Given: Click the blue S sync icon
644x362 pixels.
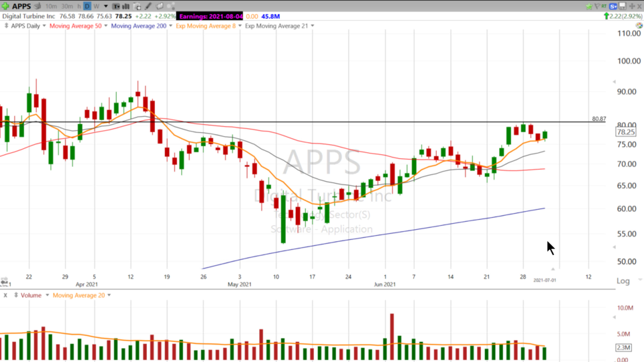Looking at the screenshot, I should (x=614, y=6).
